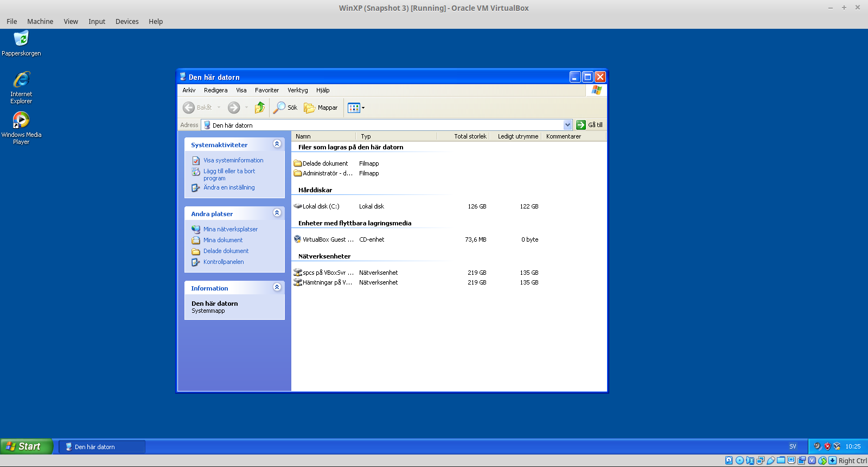Open the Bakåt history dropdown arrow

pos(219,108)
